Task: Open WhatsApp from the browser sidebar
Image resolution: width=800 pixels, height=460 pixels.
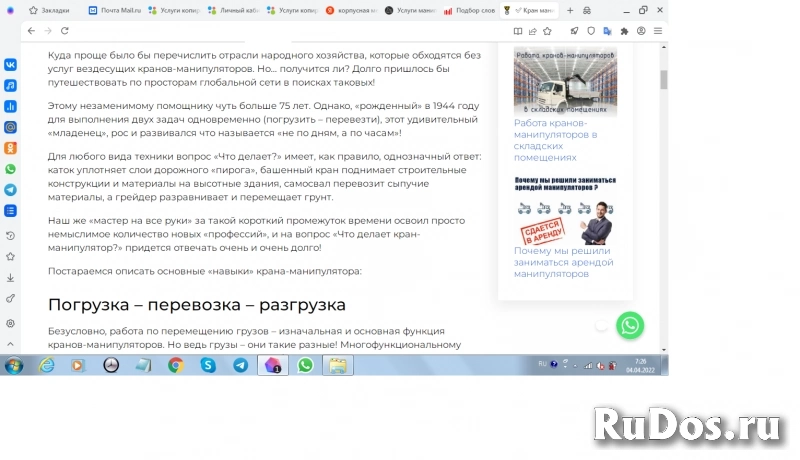Action: point(10,169)
